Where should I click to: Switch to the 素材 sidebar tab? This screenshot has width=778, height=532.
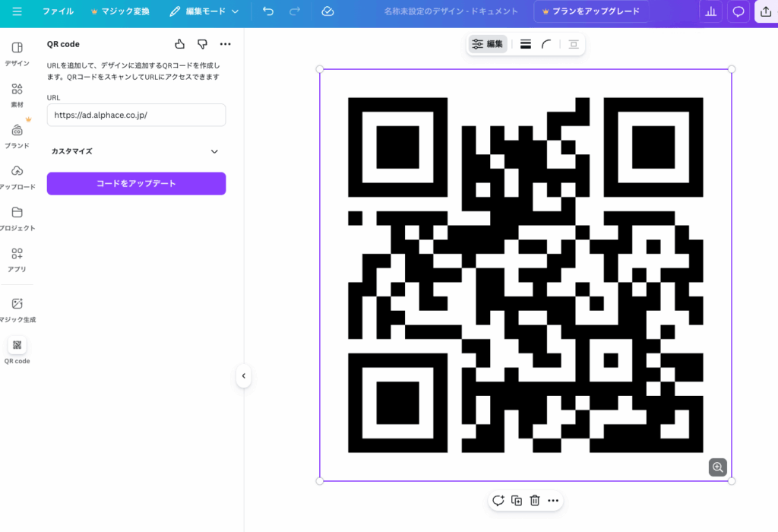pos(17,94)
